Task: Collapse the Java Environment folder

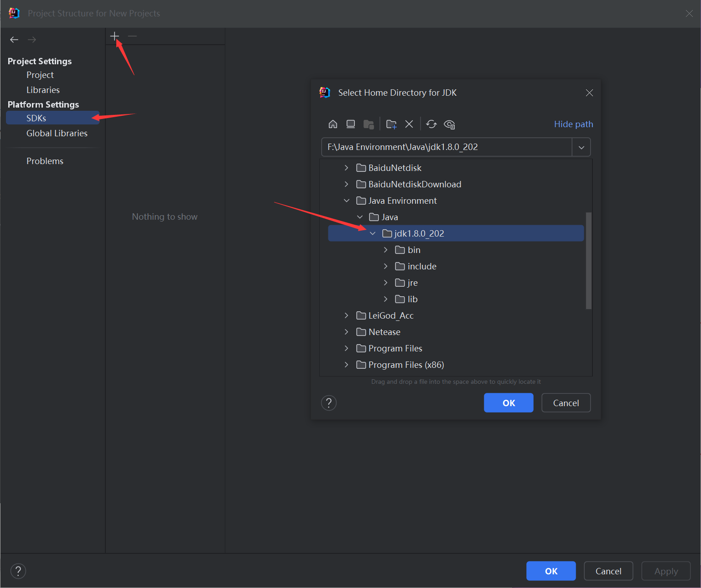Action: 347,201
